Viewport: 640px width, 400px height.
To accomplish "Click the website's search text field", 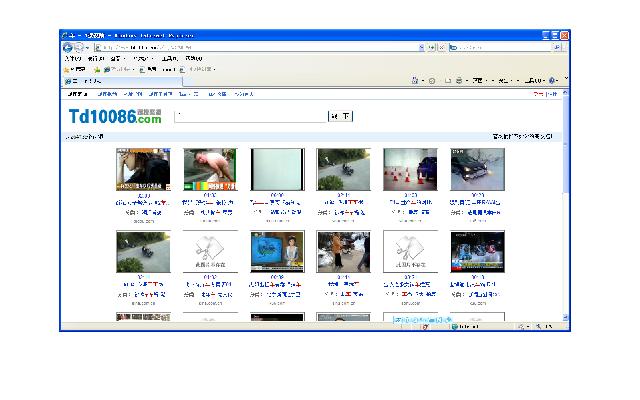I will (250, 116).
